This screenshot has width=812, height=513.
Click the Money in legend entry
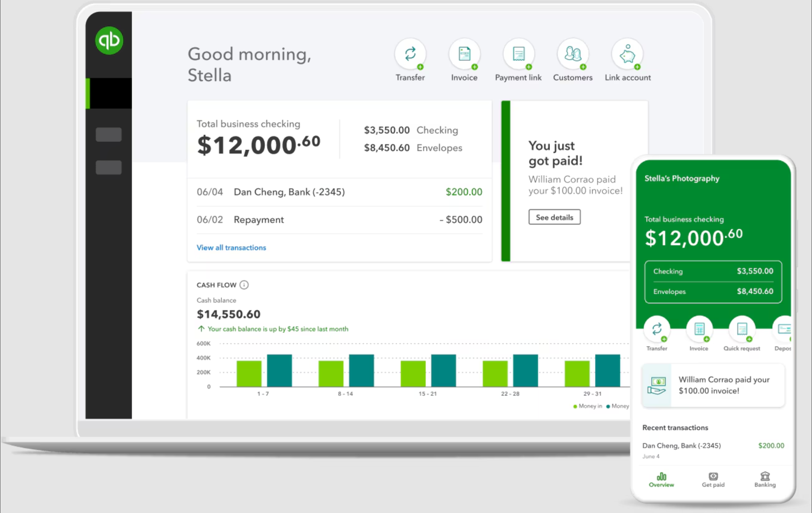[x=588, y=406]
